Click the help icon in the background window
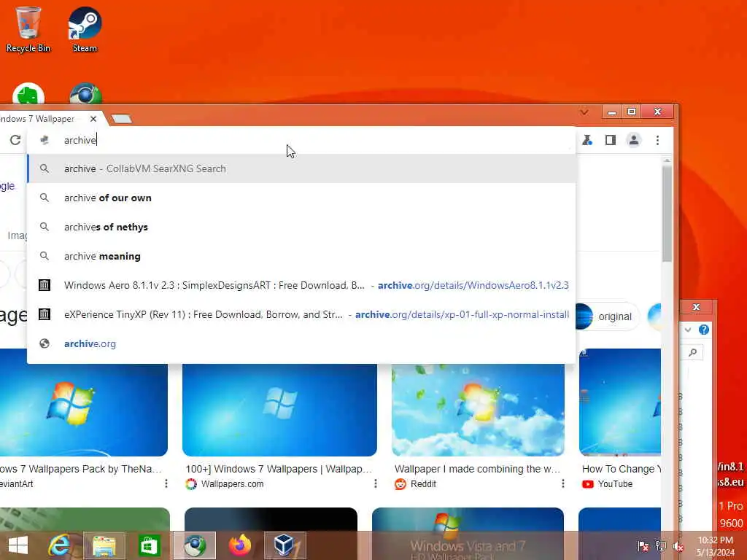This screenshot has width=747, height=560. coord(704,330)
